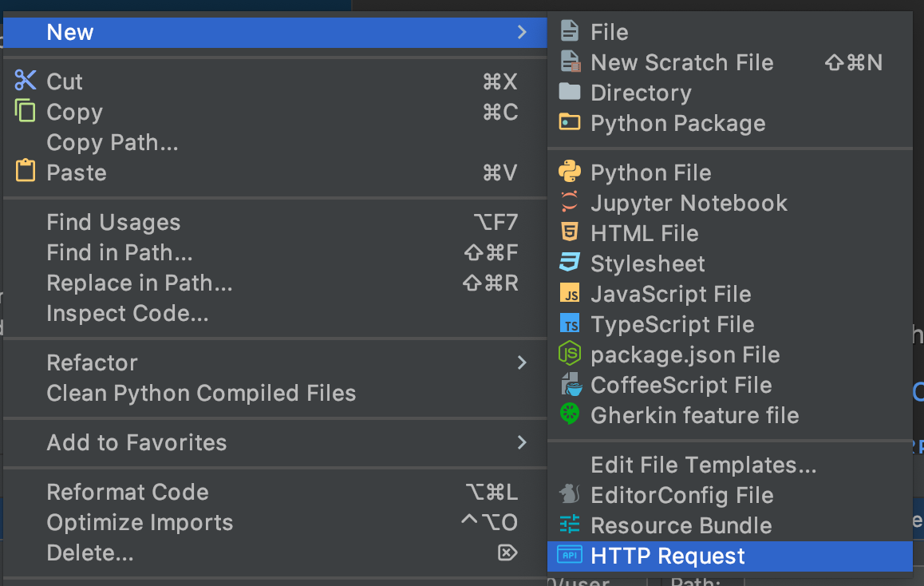Click the TypeScript File icon

569,324
